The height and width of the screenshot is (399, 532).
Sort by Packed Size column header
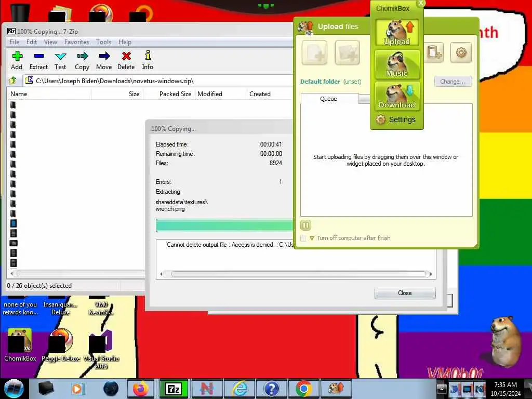pos(169,94)
